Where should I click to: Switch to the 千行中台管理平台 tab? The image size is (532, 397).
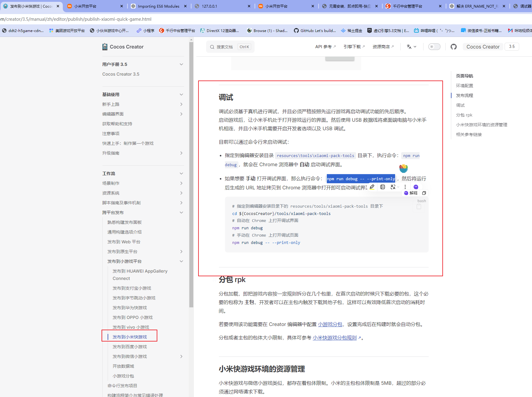tap(414, 6)
